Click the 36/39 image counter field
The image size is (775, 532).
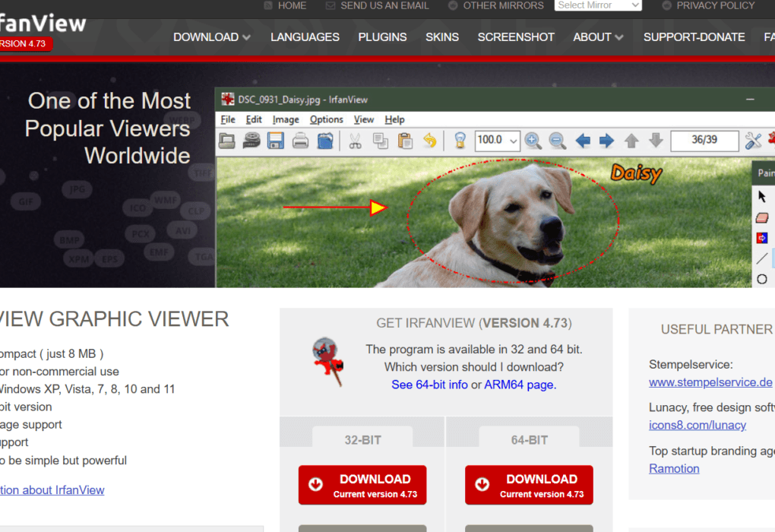click(704, 141)
